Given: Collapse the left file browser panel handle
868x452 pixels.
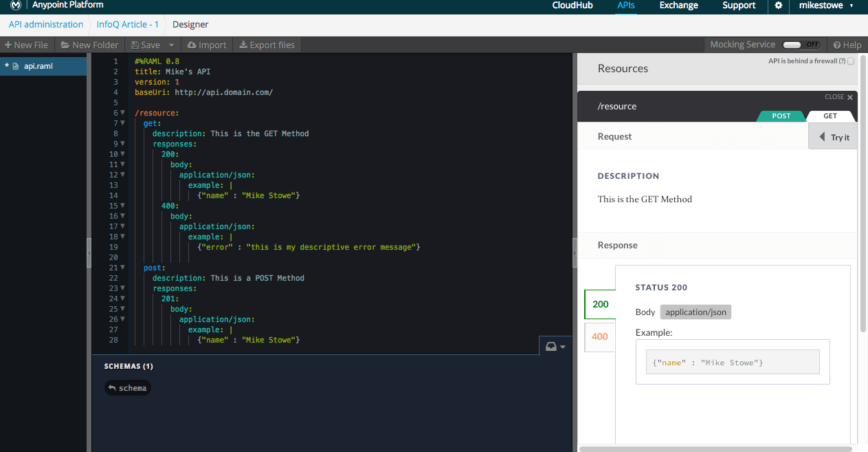Looking at the screenshot, I should pyautogui.click(x=89, y=253).
